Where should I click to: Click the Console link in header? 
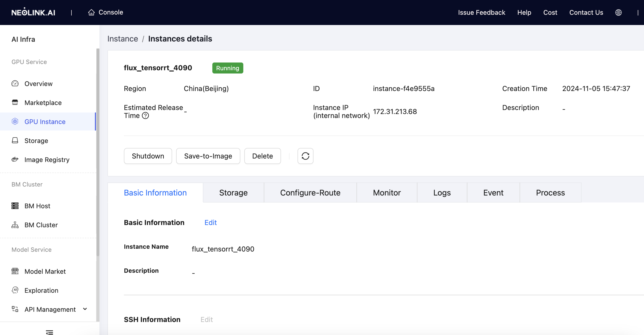coord(105,12)
